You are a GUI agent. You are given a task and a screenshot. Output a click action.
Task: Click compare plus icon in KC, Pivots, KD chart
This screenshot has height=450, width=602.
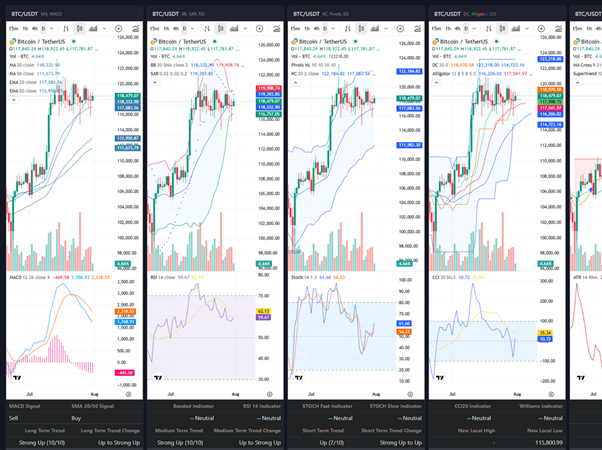(400, 28)
